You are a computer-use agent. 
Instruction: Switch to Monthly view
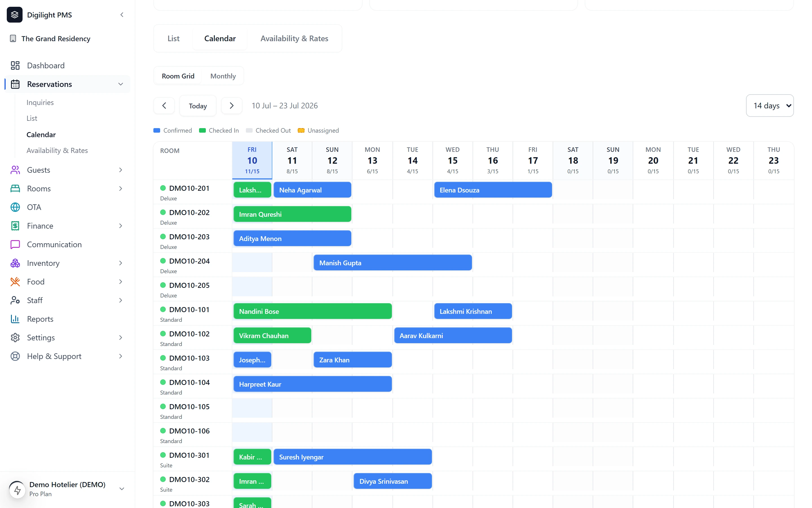tap(223, 76)
